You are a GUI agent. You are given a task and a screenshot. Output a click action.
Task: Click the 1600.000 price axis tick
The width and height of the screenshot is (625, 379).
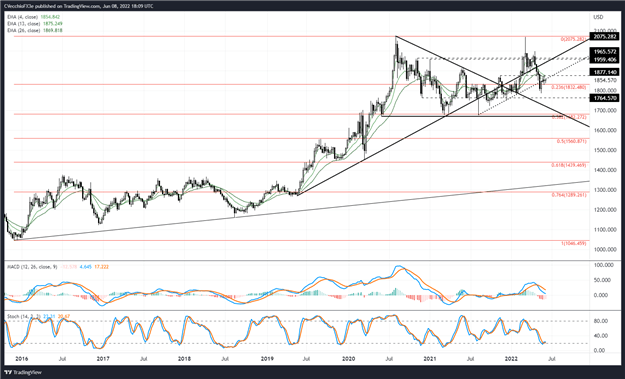click(605, 130)
